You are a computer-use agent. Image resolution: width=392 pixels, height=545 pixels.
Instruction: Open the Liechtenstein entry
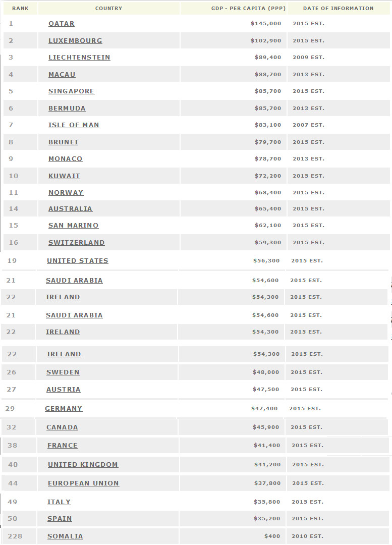pos(79,58)
